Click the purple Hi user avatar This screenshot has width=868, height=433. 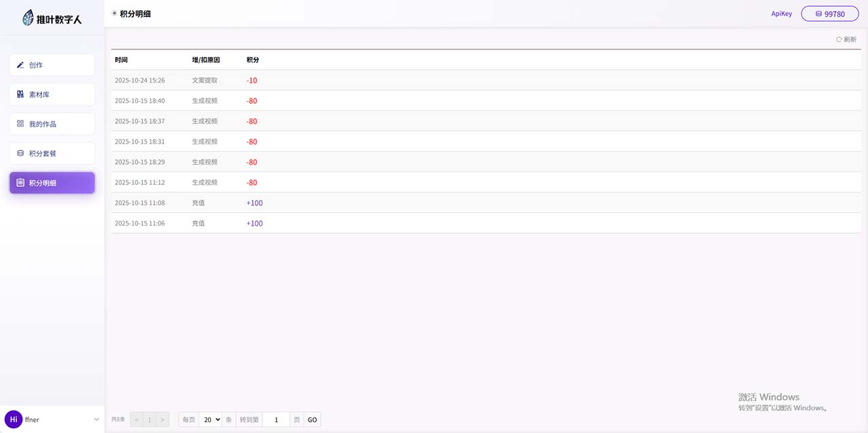14,419
